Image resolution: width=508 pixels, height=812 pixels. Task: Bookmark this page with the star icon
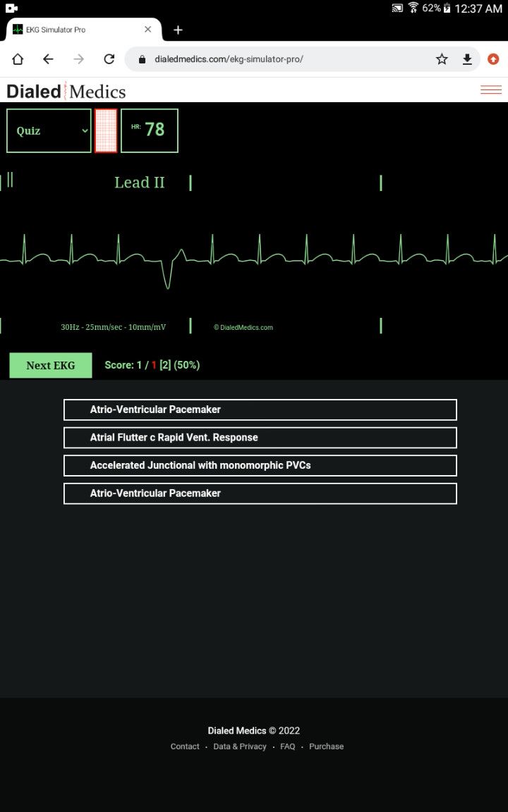click(x=442, y=59)
